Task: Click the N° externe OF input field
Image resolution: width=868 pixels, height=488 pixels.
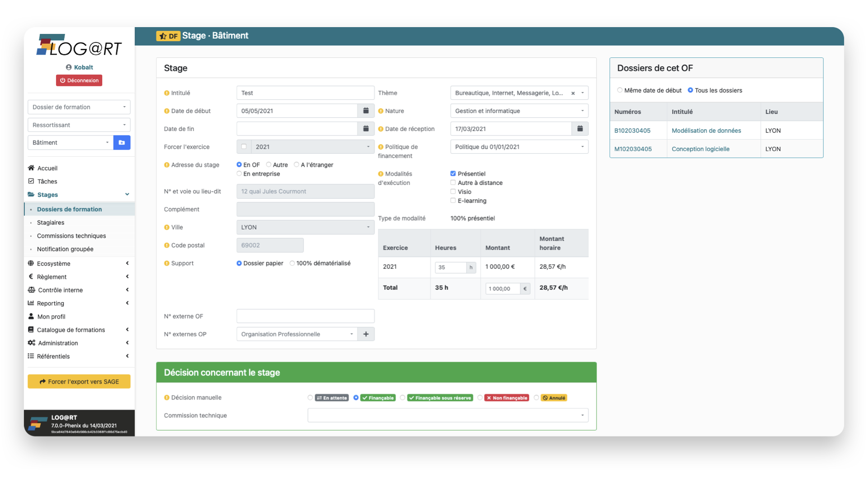Action: tap(305, 316)
